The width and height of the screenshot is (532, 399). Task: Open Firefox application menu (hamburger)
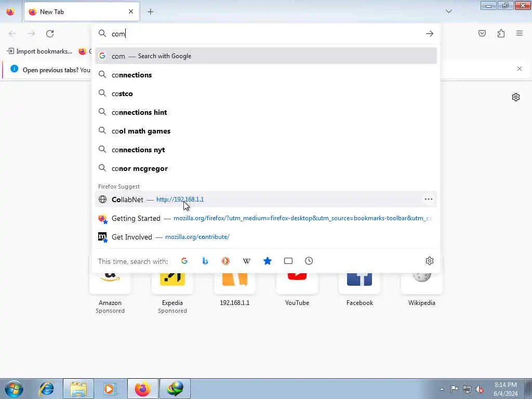tap(520, 33)
